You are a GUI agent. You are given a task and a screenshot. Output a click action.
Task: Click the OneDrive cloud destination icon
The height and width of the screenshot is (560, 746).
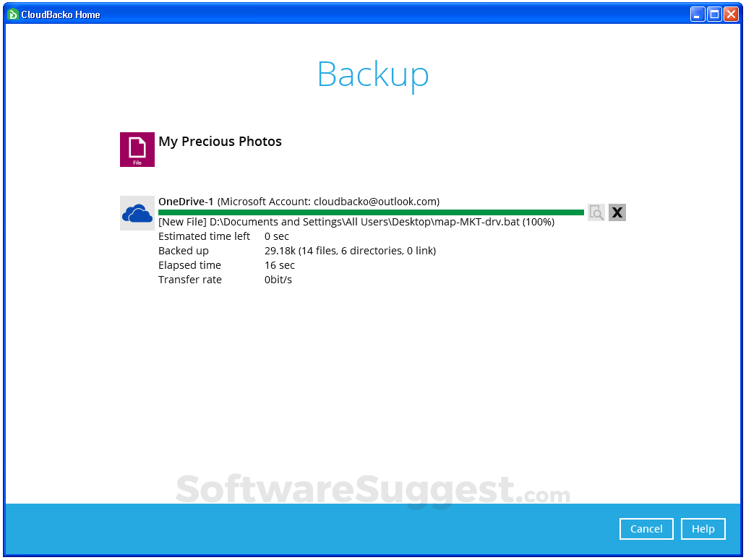[x=137, y=213]
